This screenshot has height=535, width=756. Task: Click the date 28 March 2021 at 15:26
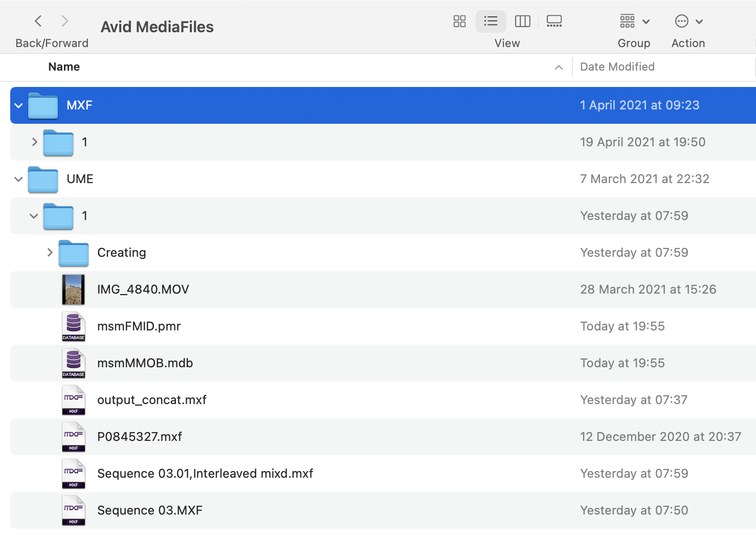pyautogui.click(x=648, y=289)
